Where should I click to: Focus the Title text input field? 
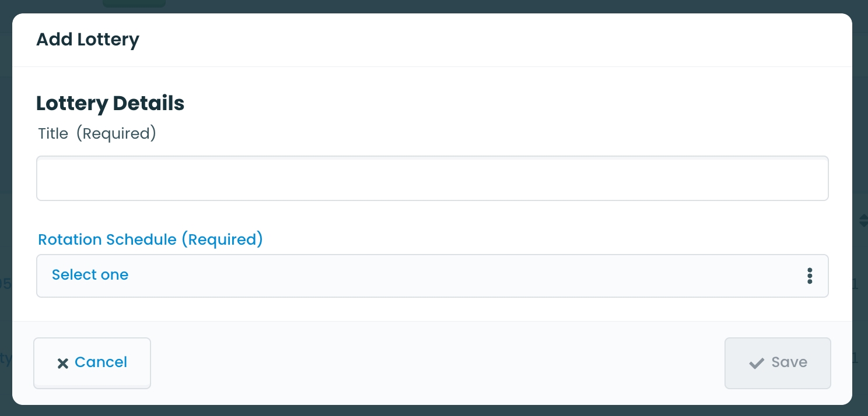432,178
